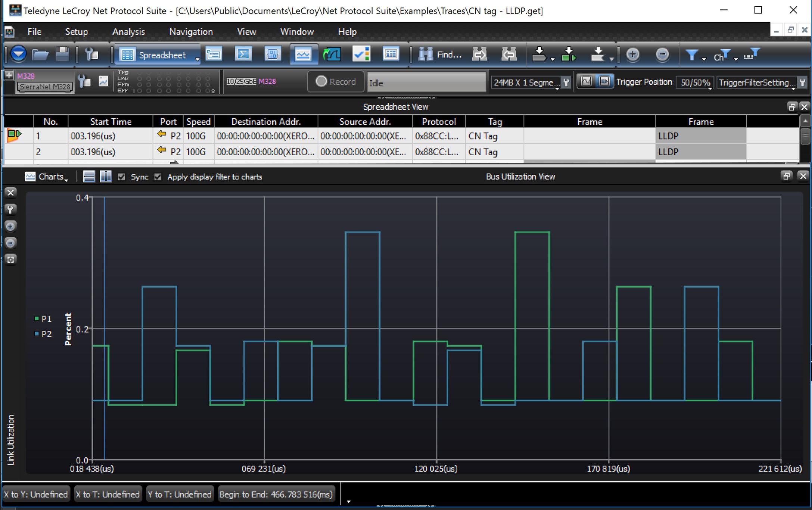Screen dimensions: 812x510
Task: Open the Trigger Position 50/50% dropdown
Action: [x=695, y=83]
